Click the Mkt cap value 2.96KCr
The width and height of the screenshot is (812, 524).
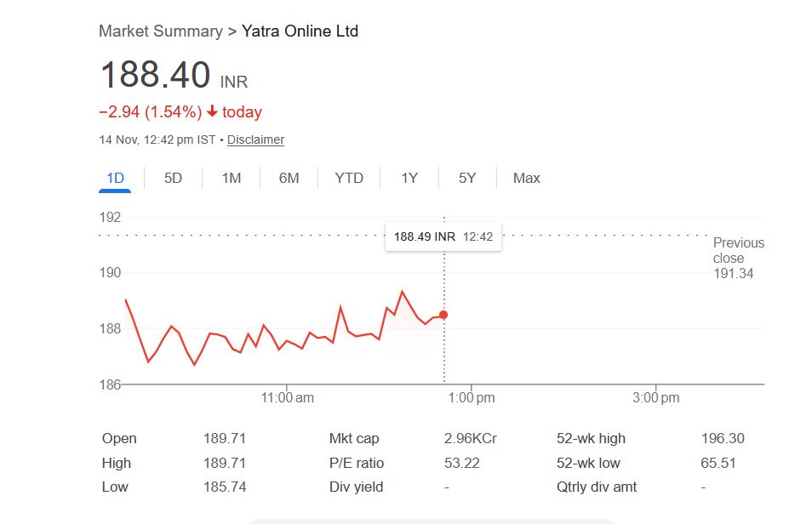pyautogui.click(x=470, y=439)
